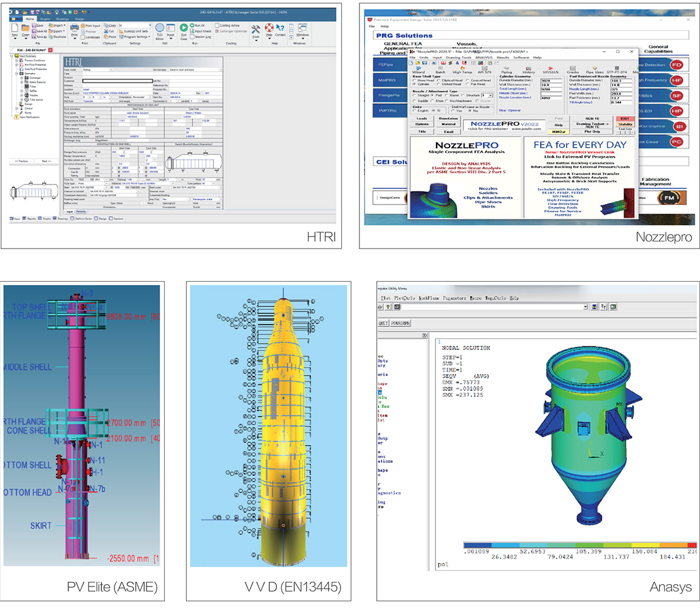700x615 pixels.
Task: Click the POWRGRPH button in ANSYS
Action: (400, 323)
